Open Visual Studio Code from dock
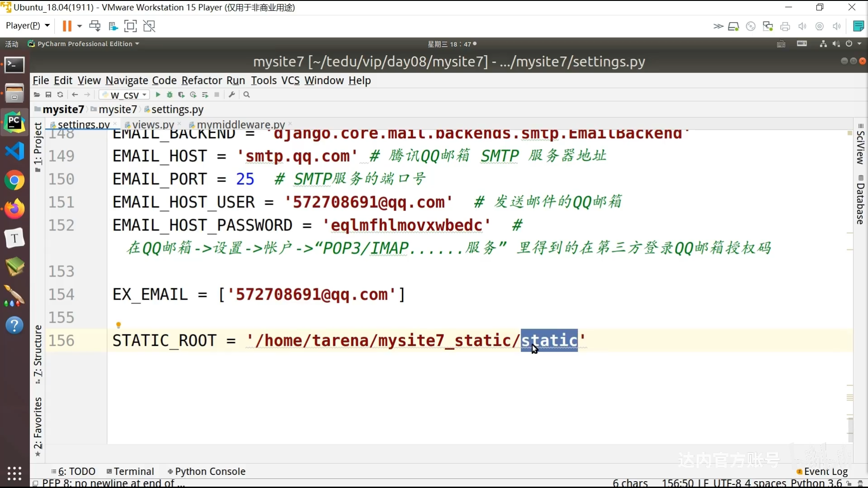 pyautogui.click(x=14, y=151)
